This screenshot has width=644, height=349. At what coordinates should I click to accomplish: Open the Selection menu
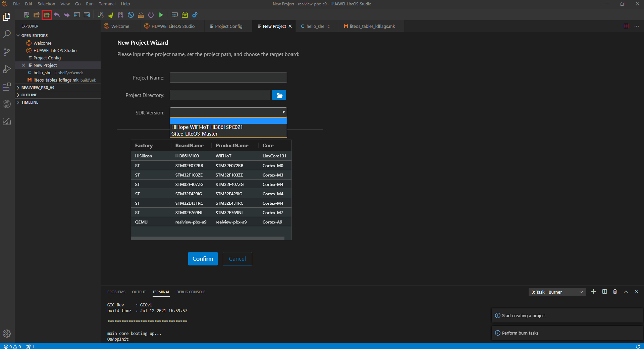click(x=46, y=4)
